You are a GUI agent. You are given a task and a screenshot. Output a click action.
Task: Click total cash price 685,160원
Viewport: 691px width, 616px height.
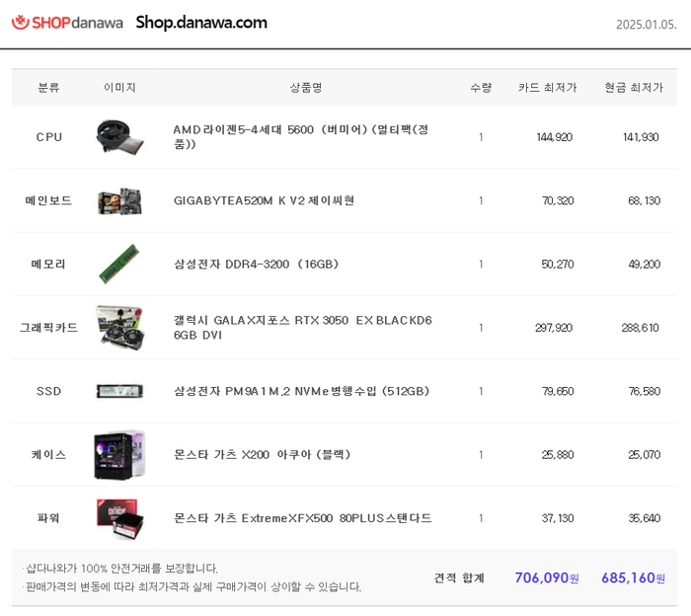tap(634, 577)
